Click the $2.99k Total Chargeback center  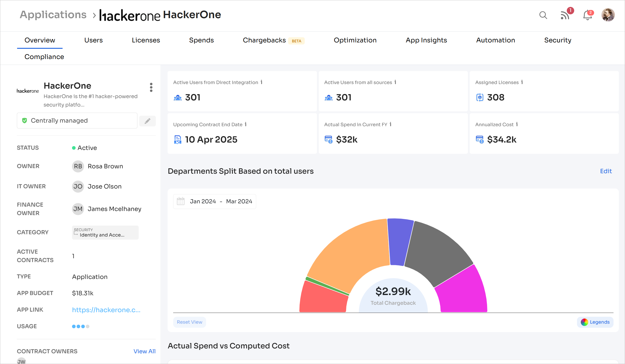pyautogui.click(x=393, y=296)
